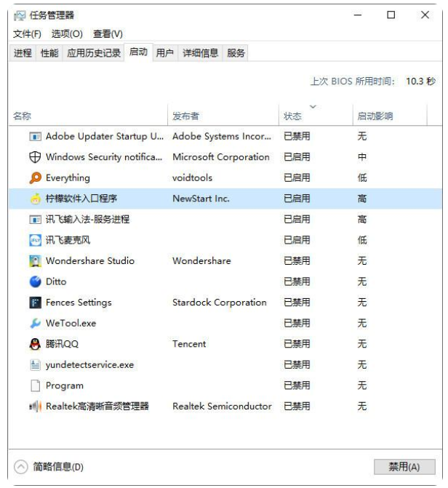The image size is (448, 488).
Task: Click publisher Adobe Systems Incor...
Action: click(x=222, y=136)
